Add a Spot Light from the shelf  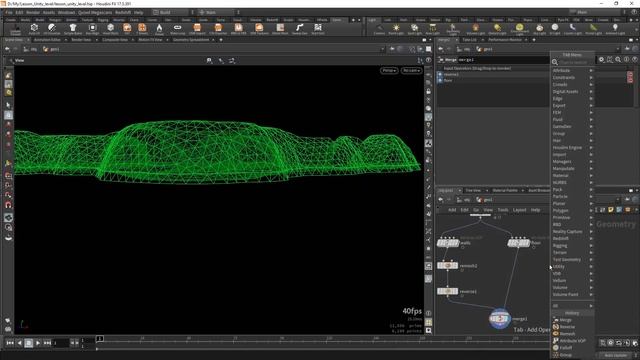(414, 29)
